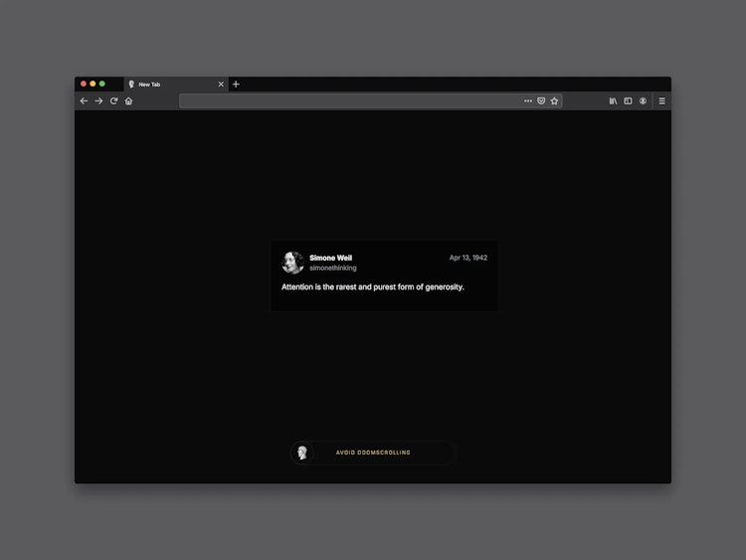This screenshot has height=560, width=746.
Task: Open the home page icon
Action: tap(128, 100)
